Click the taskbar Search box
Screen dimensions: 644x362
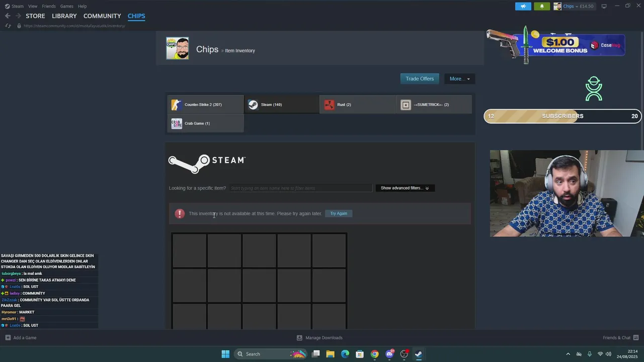[271, 354]
